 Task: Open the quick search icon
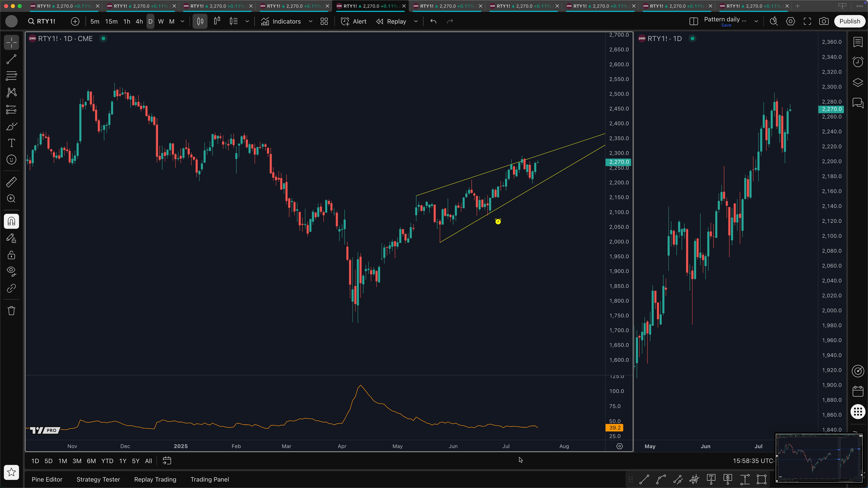pos(774,21)
